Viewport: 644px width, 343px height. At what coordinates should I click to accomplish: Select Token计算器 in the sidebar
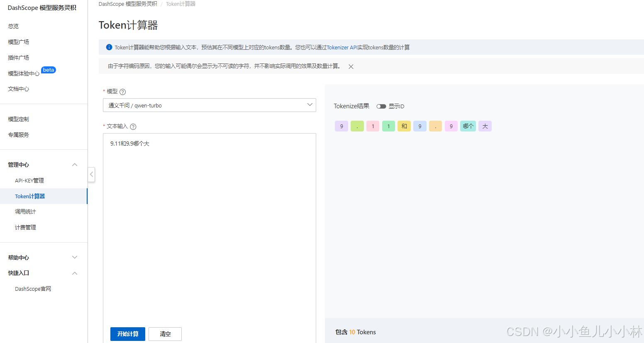point(44,196)
